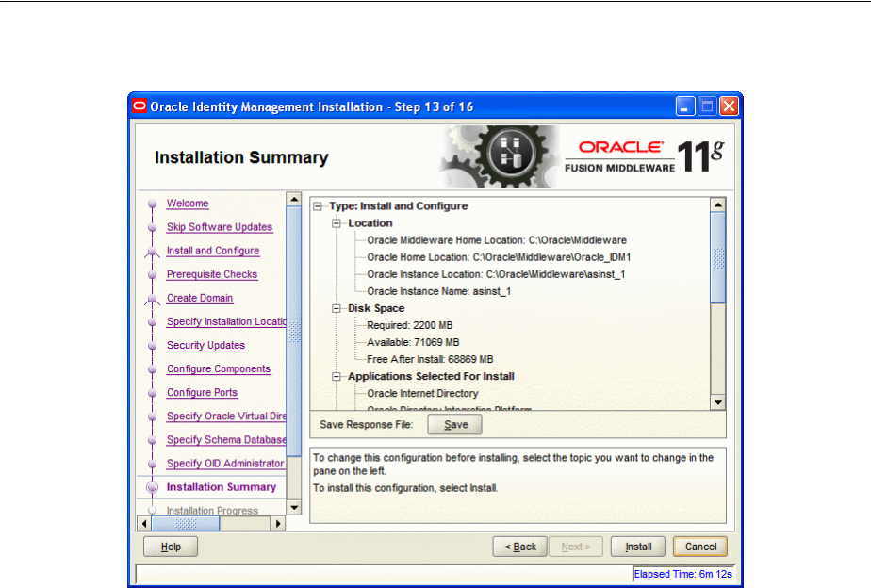Click summary tree scroll up arrow
Image resolution: width=871 pixels, height=588 pixels.
[x=718, y=204]
